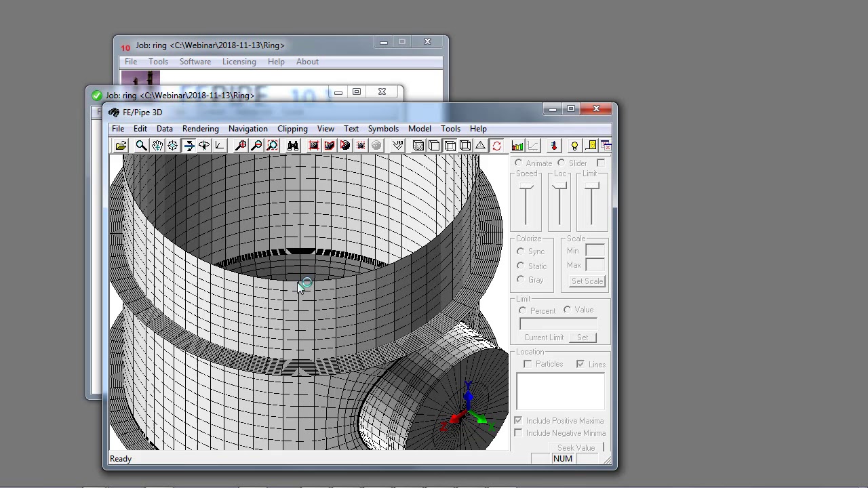Open Licensing menu in back ring window
The width and height of the screenshot is (868, 488).
pos(239,62)
